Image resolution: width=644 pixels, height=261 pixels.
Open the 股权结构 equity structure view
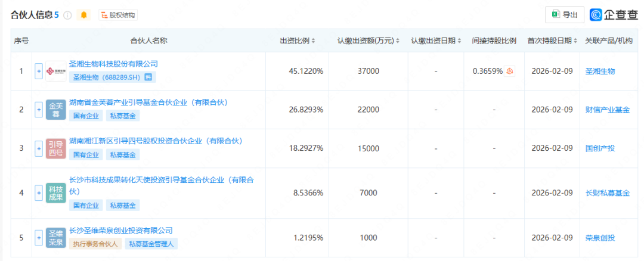tap(117, 15)
